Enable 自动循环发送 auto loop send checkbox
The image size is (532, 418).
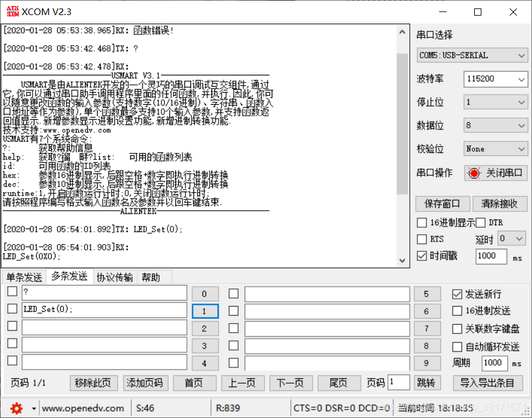point(457,347)
